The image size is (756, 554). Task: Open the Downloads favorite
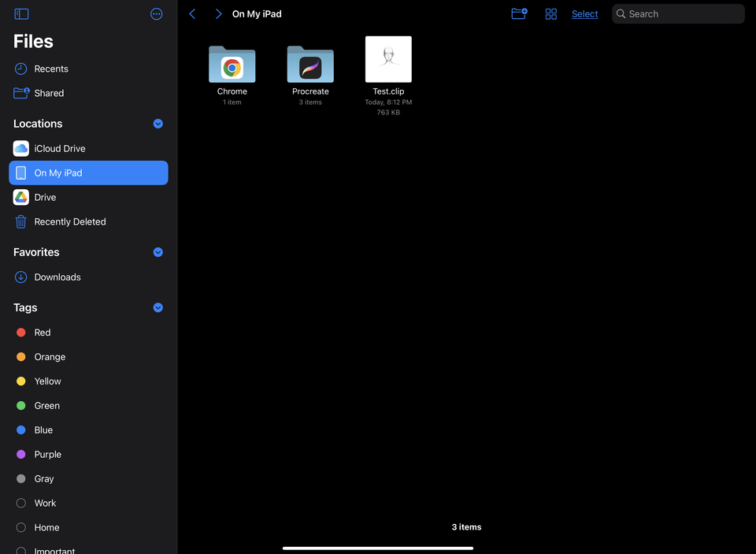click(x=57, y=277)
